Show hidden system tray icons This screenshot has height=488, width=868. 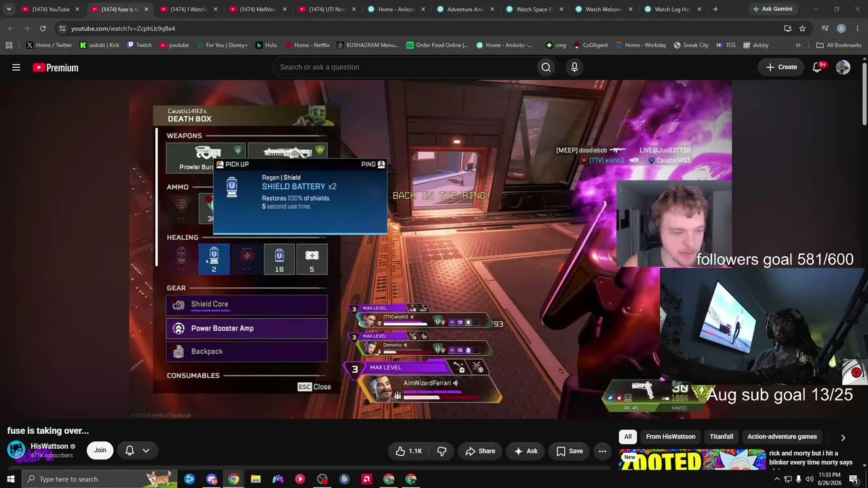pos(777,479)
